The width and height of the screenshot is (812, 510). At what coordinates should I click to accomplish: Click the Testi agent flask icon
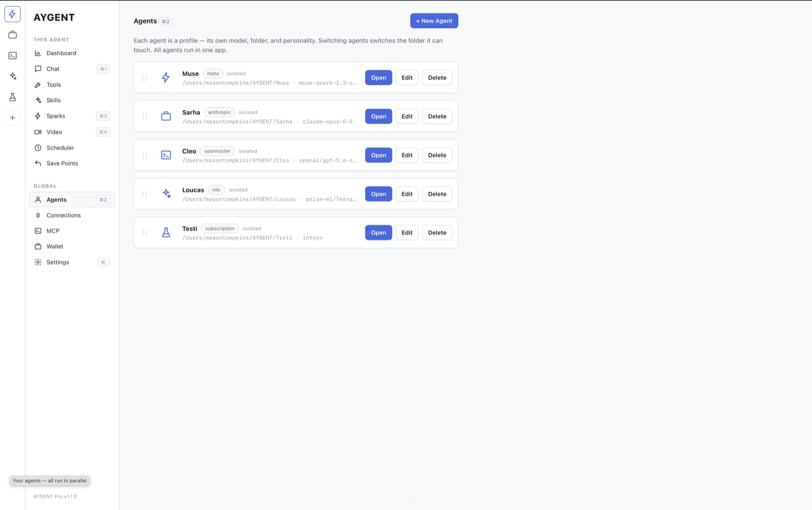[166, 232]
